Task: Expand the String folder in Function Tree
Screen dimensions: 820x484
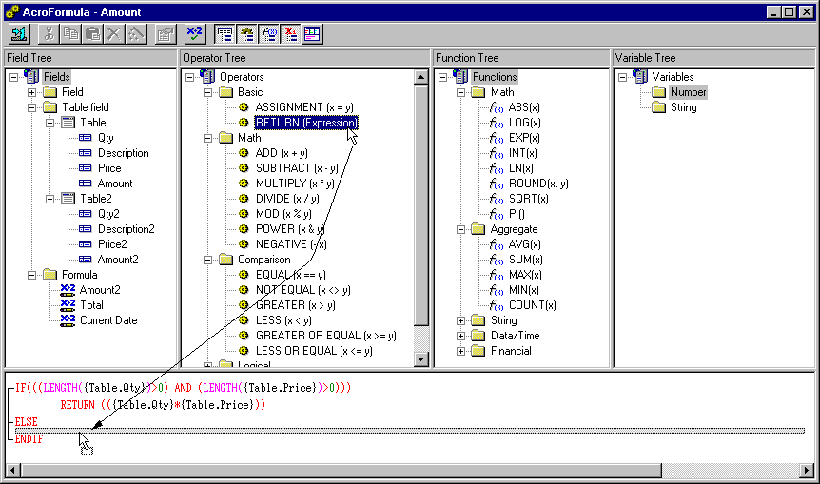Action: pos(461,320)
